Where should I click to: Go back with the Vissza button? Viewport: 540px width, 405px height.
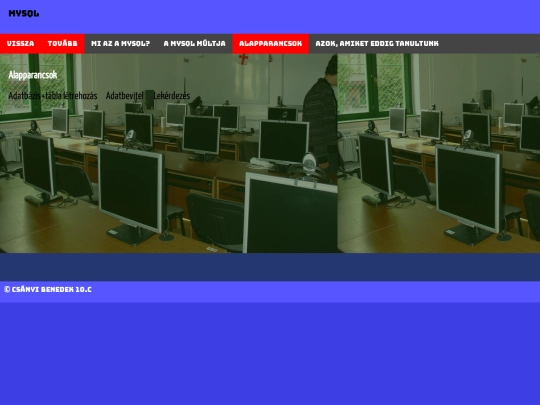20,43
